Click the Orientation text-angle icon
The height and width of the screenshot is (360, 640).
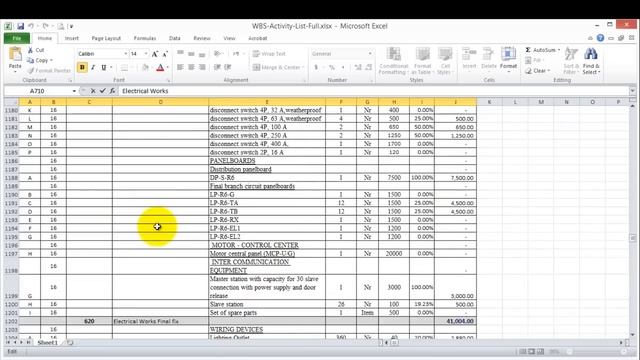(x=218, y=53)
